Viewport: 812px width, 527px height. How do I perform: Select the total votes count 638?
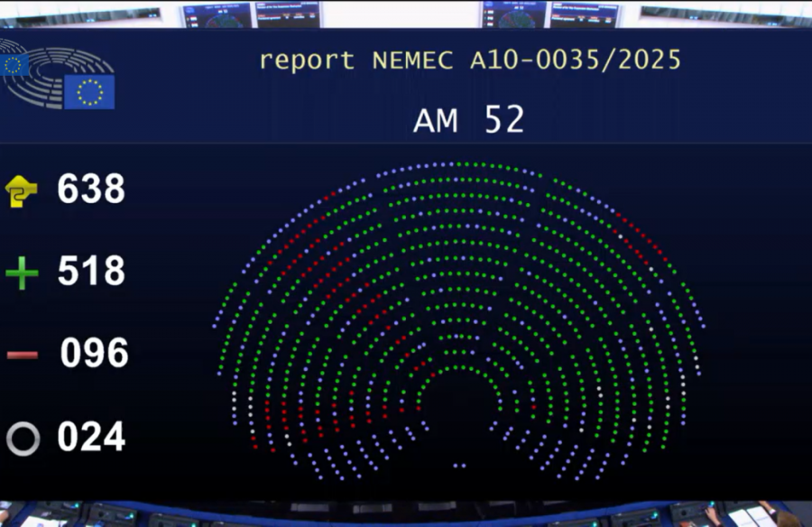click(91, 190)
